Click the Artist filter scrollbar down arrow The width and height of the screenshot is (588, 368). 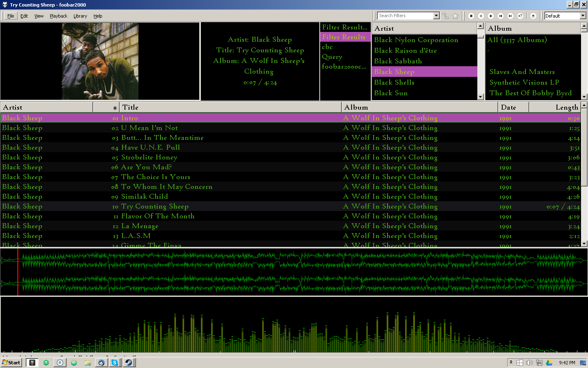tap(481, 96)
